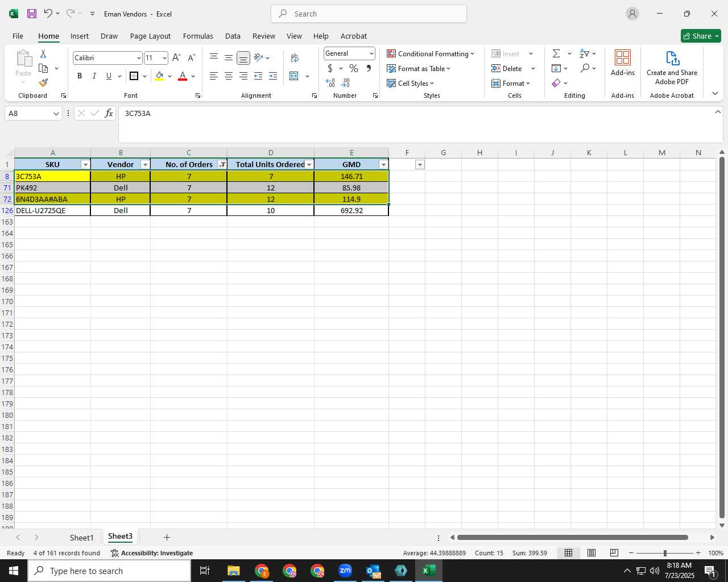728x582 pixels.
Task: Click Create and Share Adobe PDF
Action: point(672,68)
